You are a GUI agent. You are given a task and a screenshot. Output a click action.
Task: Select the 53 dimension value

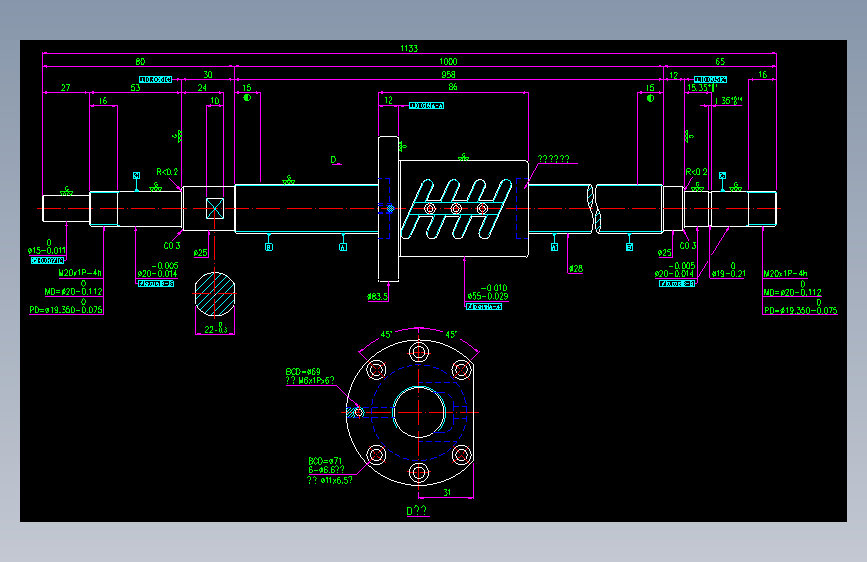tap(135, 87)
